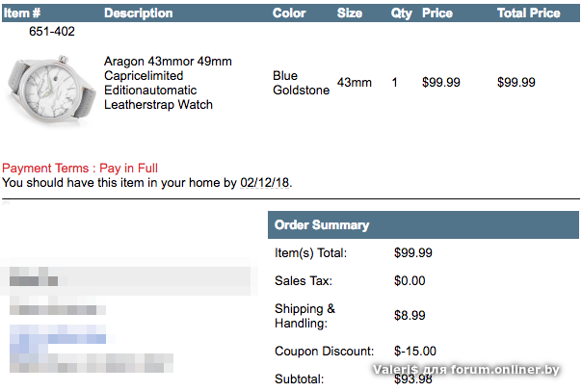
Task: Click the Coupon Discount amount $-15.00
Action: coord(415,352)
